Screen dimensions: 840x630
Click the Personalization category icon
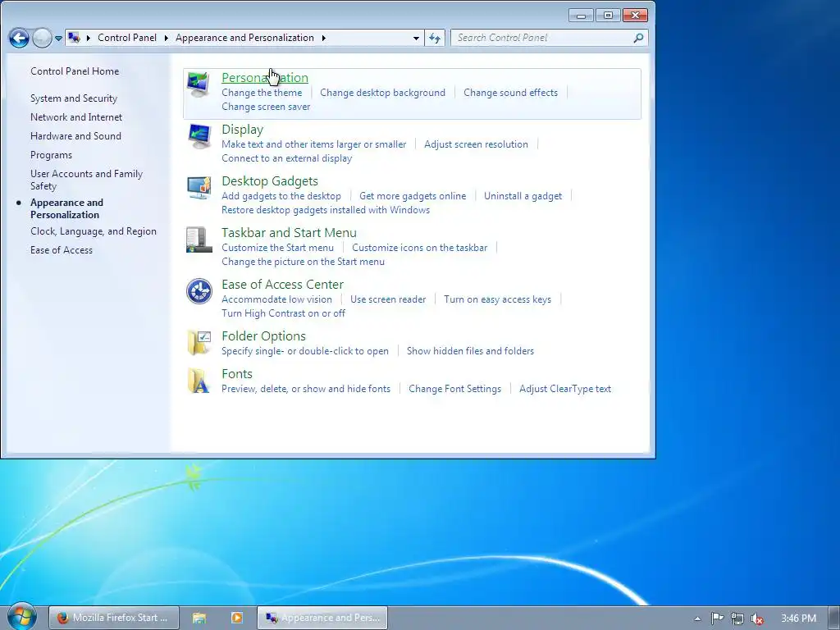click(199, 84)
